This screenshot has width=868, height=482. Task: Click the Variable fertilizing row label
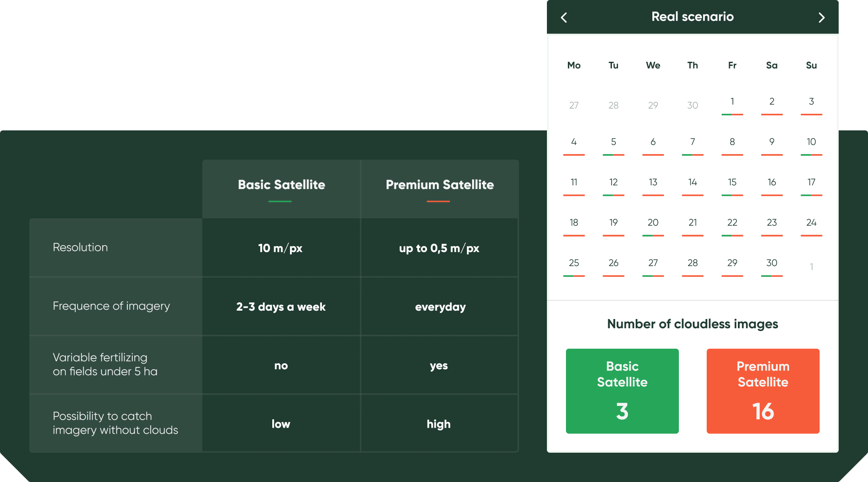pos(105,365)
